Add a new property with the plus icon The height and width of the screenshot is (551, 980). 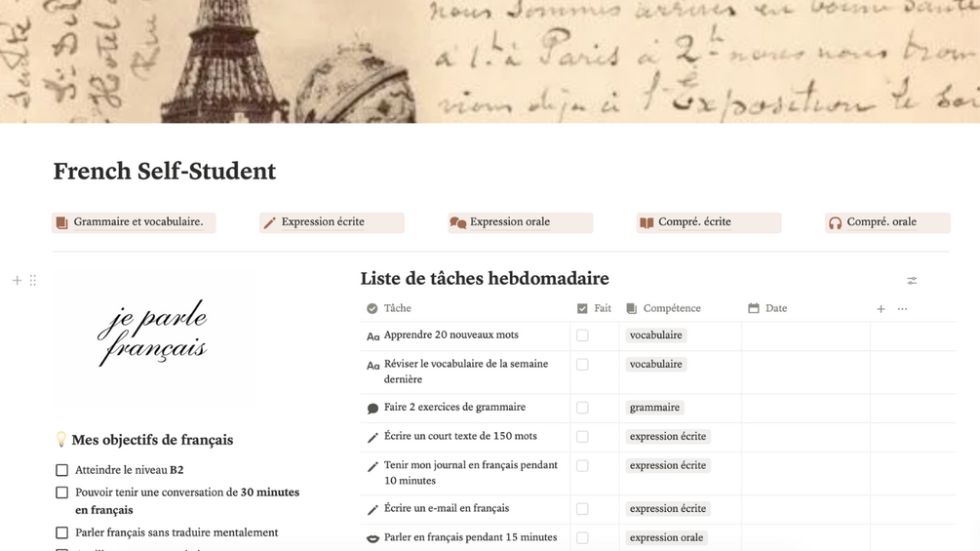(x=881, y=308)
